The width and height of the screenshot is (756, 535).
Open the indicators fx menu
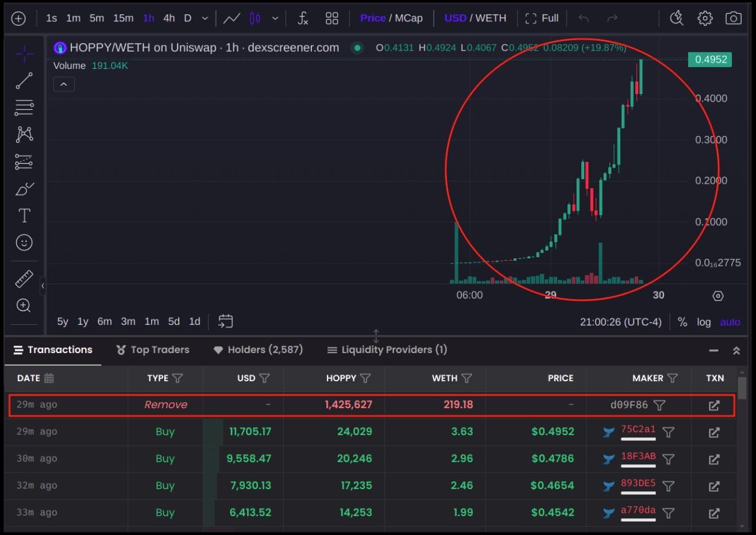click(303, 18)
